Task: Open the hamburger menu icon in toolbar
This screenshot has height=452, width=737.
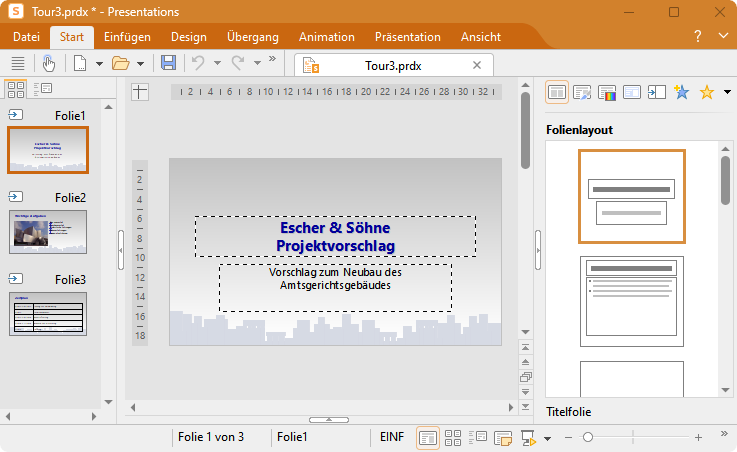Action: pos(18,63)
